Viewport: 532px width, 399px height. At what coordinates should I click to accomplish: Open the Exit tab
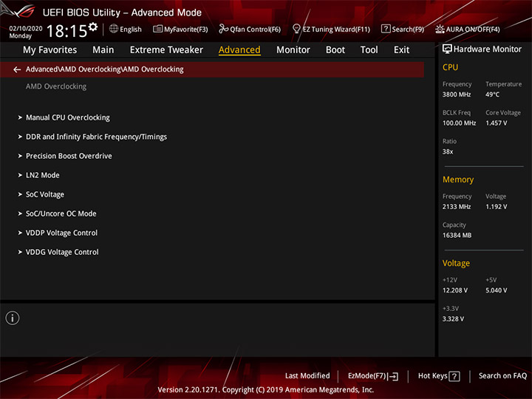(401, 50)
